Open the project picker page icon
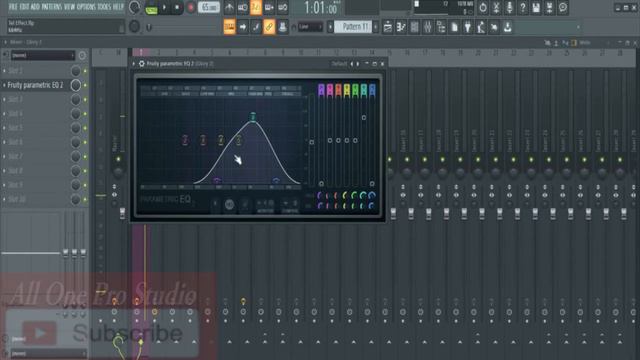 pos(454,27)
